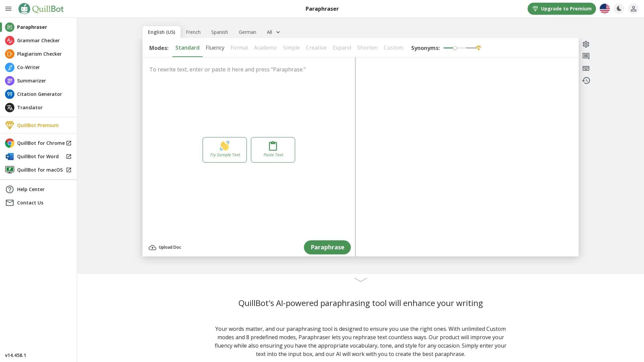The image size is (644, 362).
Task: Adjust the Synonyms slider
Action: click(455, 48)
